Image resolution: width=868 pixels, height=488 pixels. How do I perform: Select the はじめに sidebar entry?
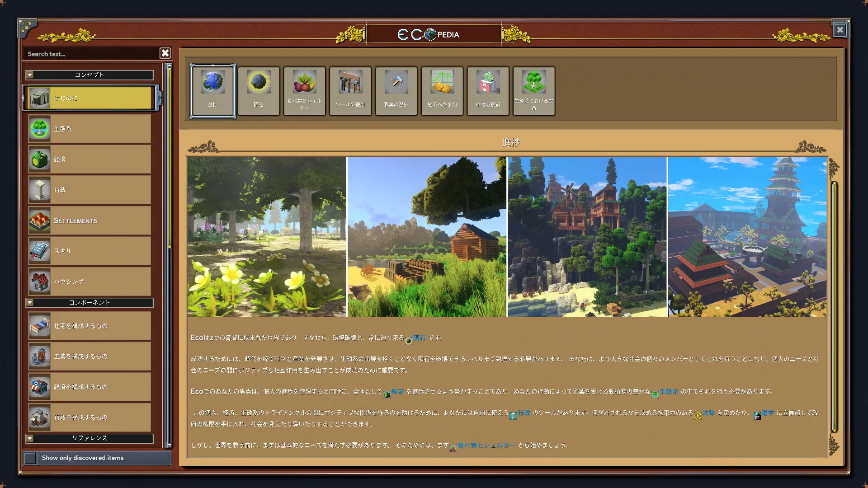click(x=90, y=98)
